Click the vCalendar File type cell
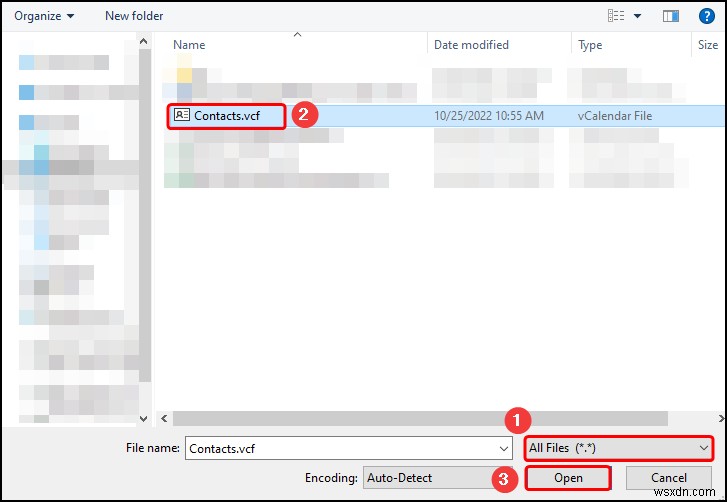 (615, 116)
